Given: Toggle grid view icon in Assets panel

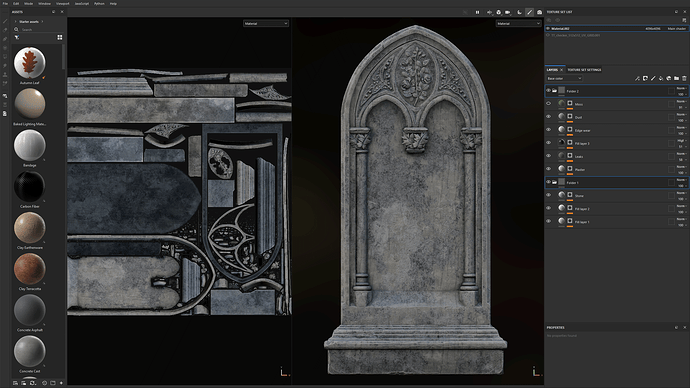Looking at the screenshot, I should pos(60,37).
